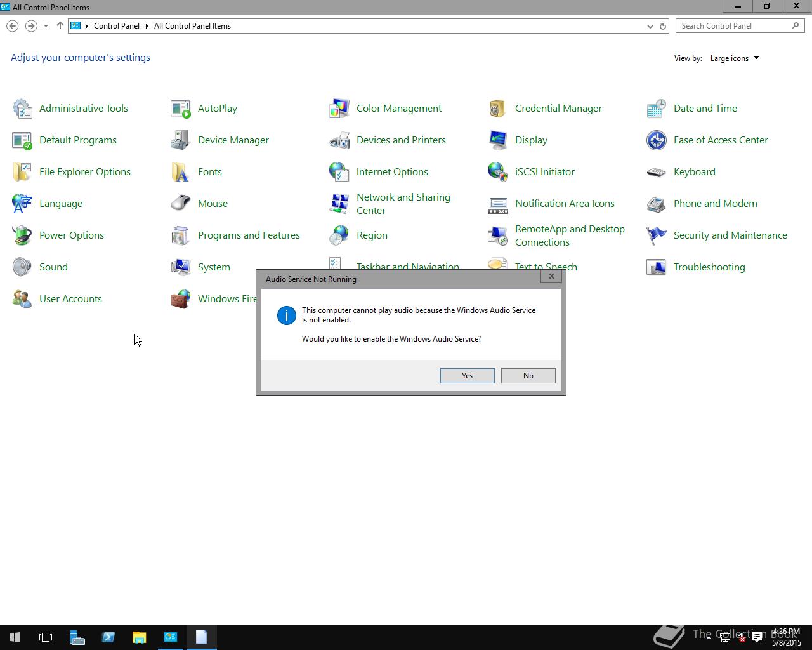The image size is (812, 650).
Task: Open the Troubleshooting icon
Action: pyautogui.click(x=657, y=267)
